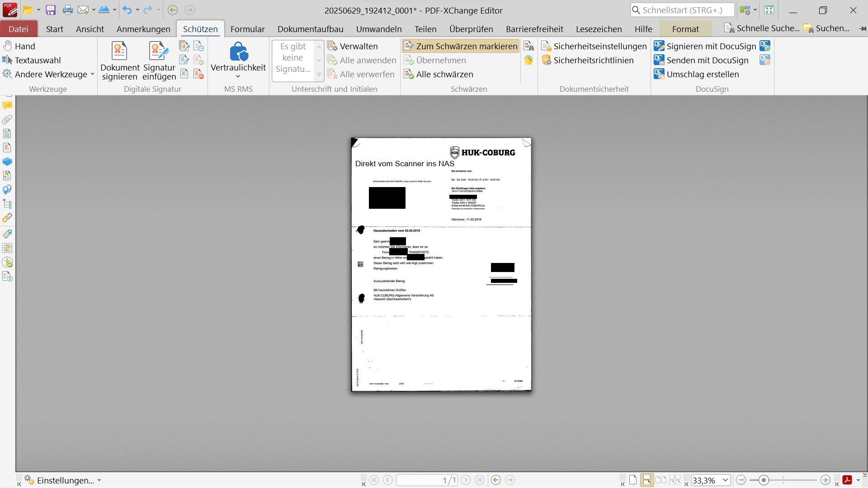Click Sicherheitsrichtlinien shield icon
868x488 pixels.
point(546,60)
